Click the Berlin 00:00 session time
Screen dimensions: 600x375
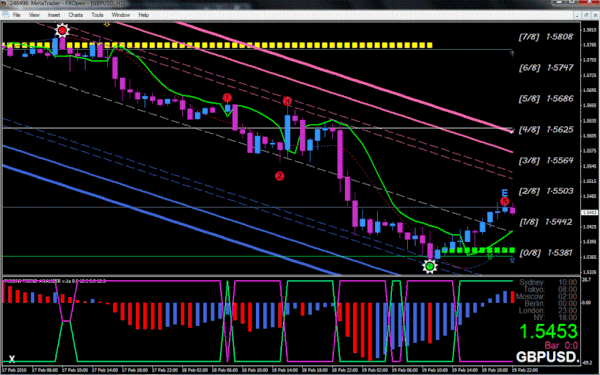[x=550, y=303]
